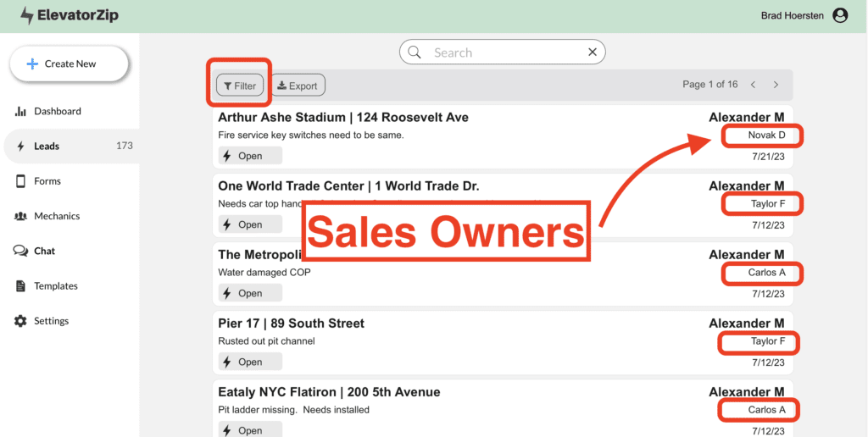The height and width of the screenshot is (437, 868).
Task: Click lightning icon on Arthur Ashe Stadium status
Action: click(227, 156)
